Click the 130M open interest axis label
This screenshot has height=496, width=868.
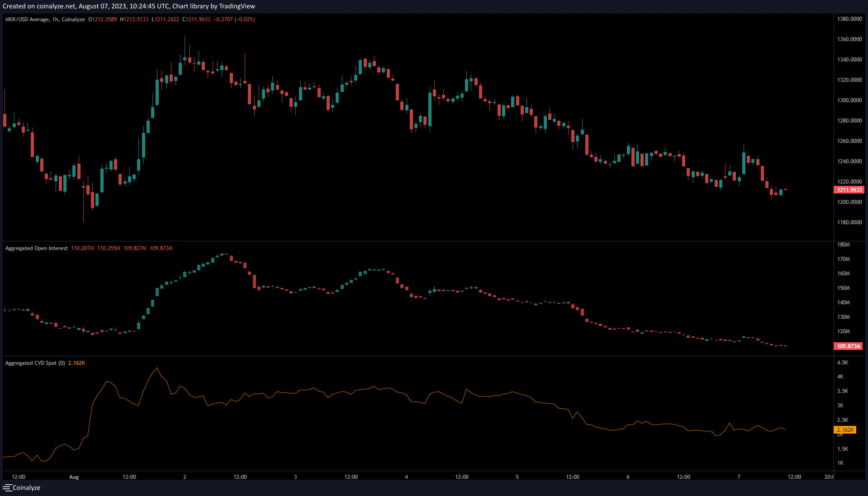pyautogui.click(x=843, y=317)
